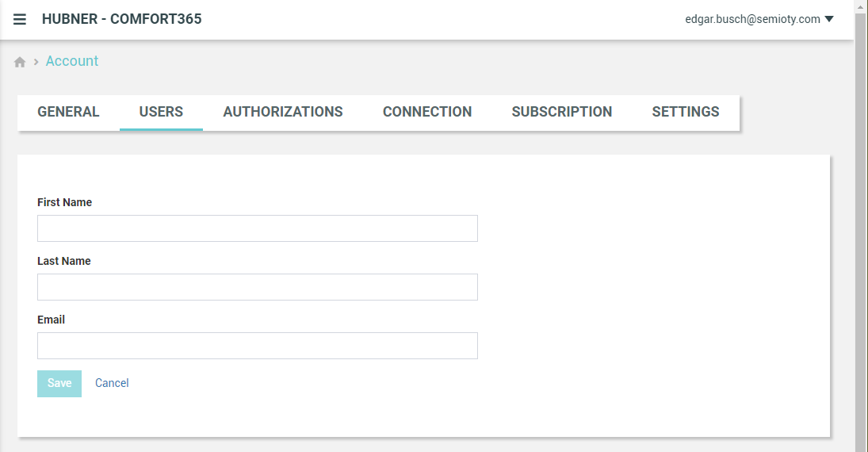Switch to the CONNECTION tab
Screen dimensions: 868x452
click(x=427, y=112)
